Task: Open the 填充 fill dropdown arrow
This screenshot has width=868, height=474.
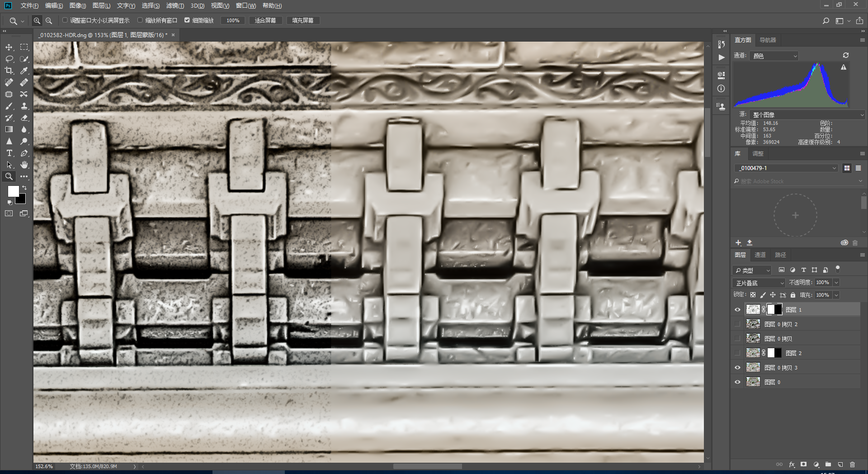Action: [x=836, y=295]
